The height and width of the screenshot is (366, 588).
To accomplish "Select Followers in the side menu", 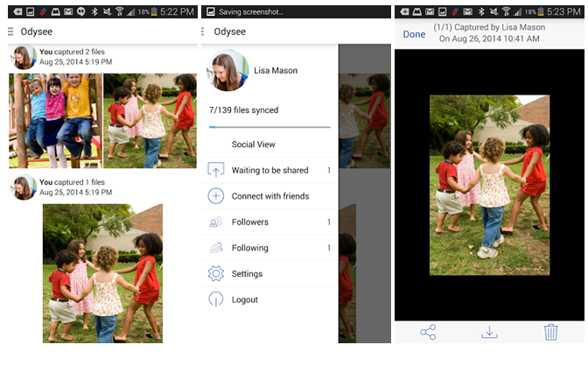I will [250, 222].
